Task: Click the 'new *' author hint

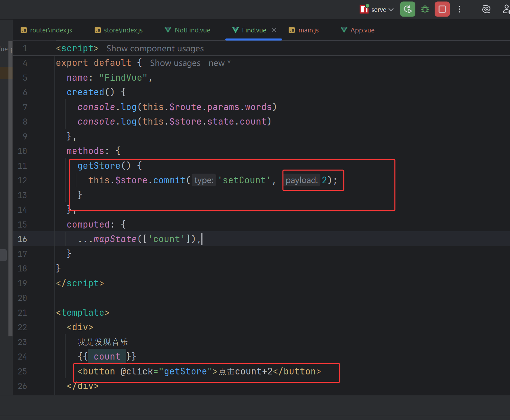Action: [220, 63]
